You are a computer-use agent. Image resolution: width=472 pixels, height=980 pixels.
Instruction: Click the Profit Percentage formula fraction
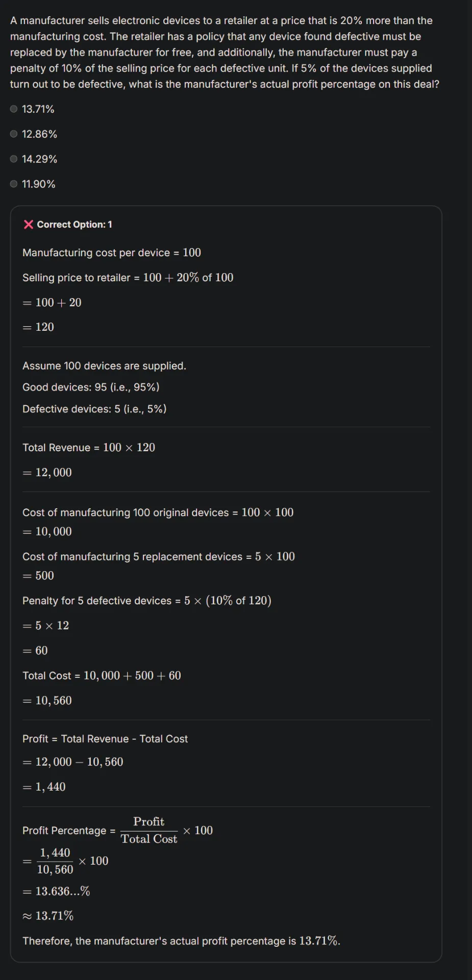coord(149,830)
